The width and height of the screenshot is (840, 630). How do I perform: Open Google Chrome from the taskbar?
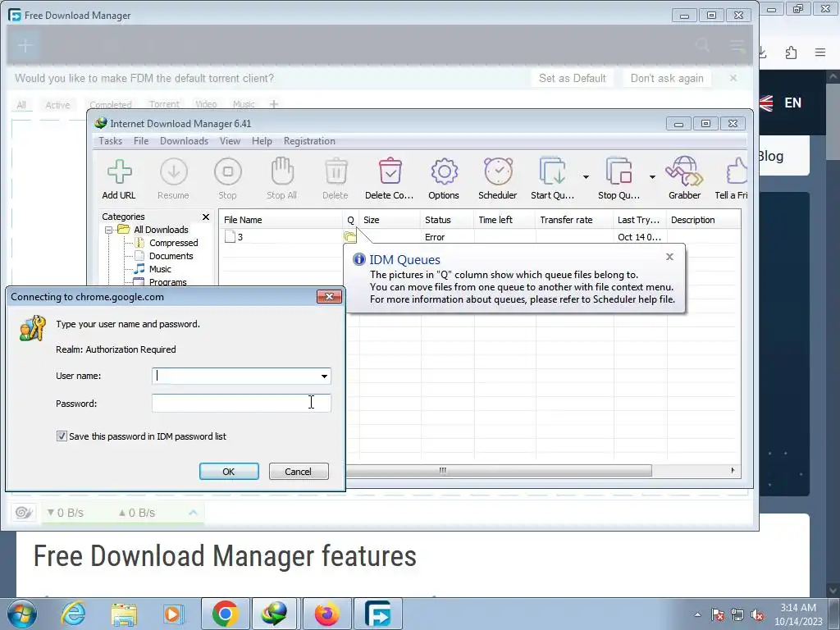225,614
